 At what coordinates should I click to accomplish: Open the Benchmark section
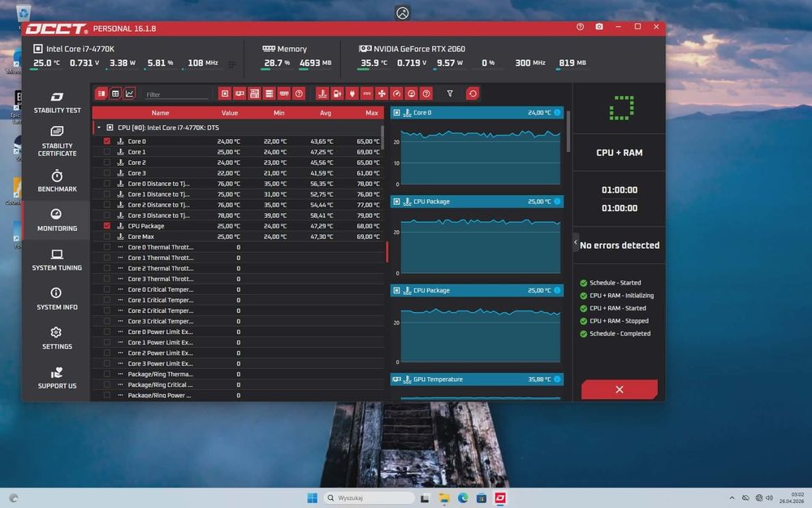click(x=57, y=181)
